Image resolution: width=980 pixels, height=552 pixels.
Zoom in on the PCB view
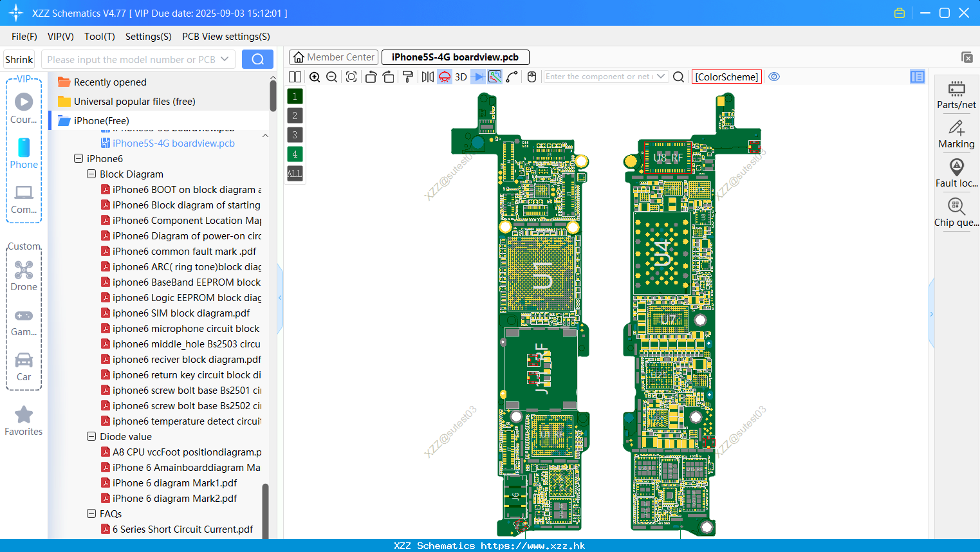click(x=315, y=77)
